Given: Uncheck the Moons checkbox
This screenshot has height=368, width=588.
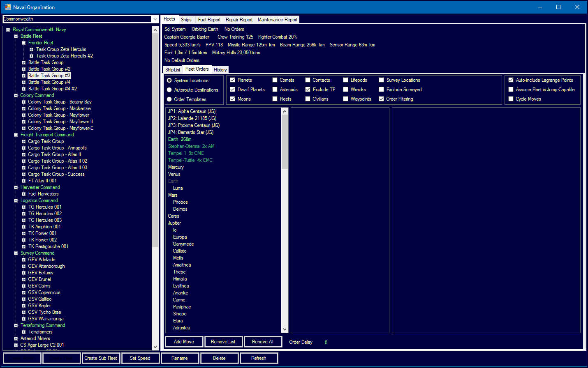Looking at the screenshot, I should (x=233, y=99).
